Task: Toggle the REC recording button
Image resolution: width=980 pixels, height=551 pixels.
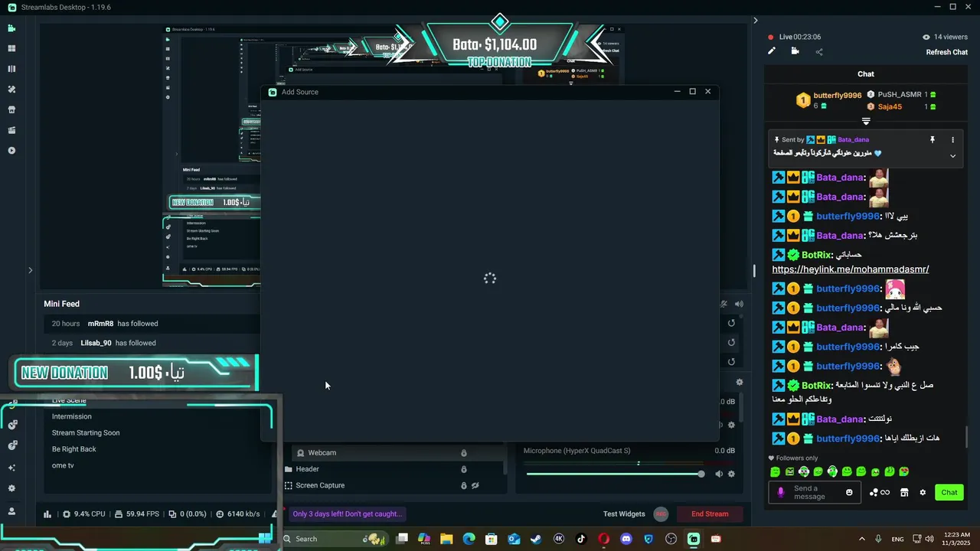Action: (661, 514)
